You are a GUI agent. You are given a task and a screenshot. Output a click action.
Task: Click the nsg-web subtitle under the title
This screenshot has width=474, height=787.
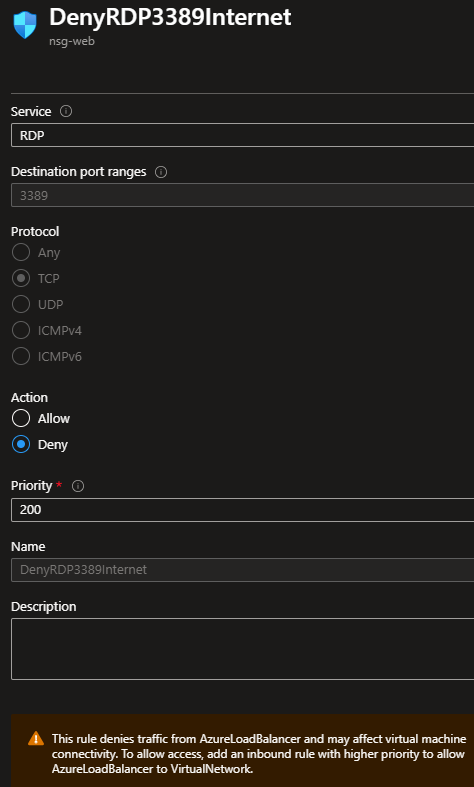pyautogui.click(x=72, y=41)
